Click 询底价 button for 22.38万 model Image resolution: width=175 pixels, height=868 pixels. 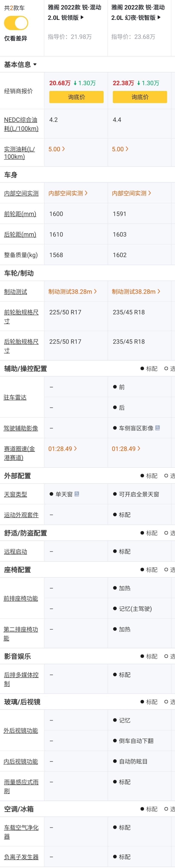(x=140, y=97)
